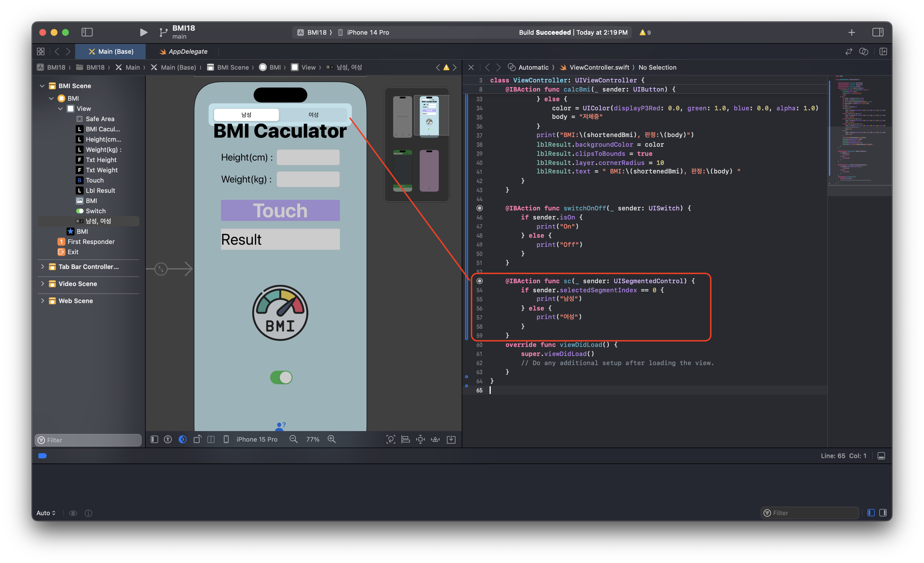Click the outline Filter field
The image size is (924, 563).
pyautogui.click(x=90, y=440)
